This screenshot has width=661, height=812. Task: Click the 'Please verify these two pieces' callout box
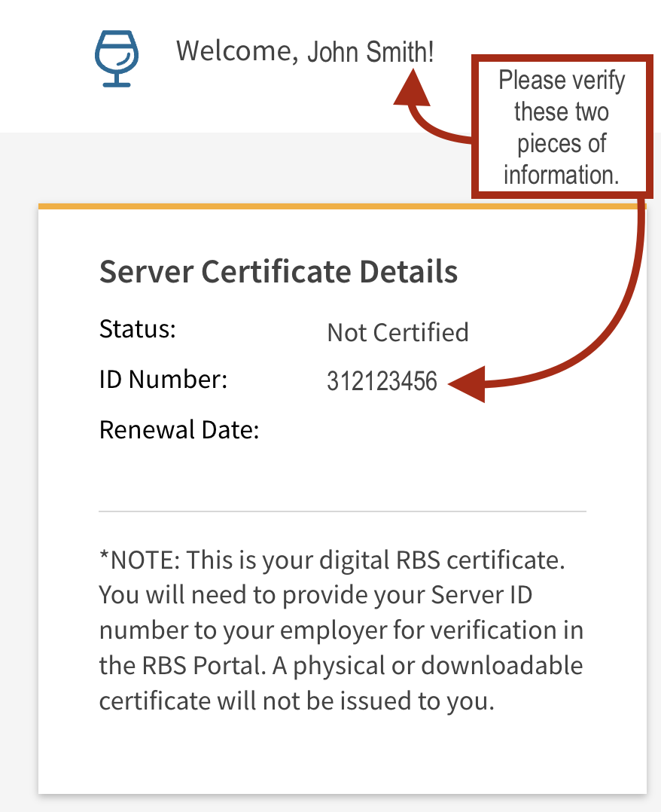(562, 127)
